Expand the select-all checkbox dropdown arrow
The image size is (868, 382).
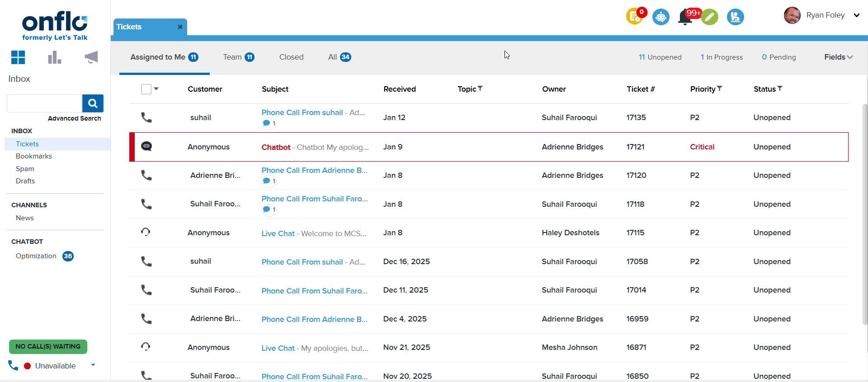(x=156, y=89)
